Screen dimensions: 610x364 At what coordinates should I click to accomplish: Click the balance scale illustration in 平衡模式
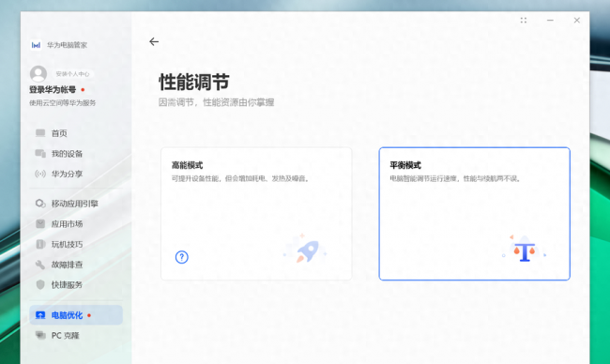tap(525, 249)
